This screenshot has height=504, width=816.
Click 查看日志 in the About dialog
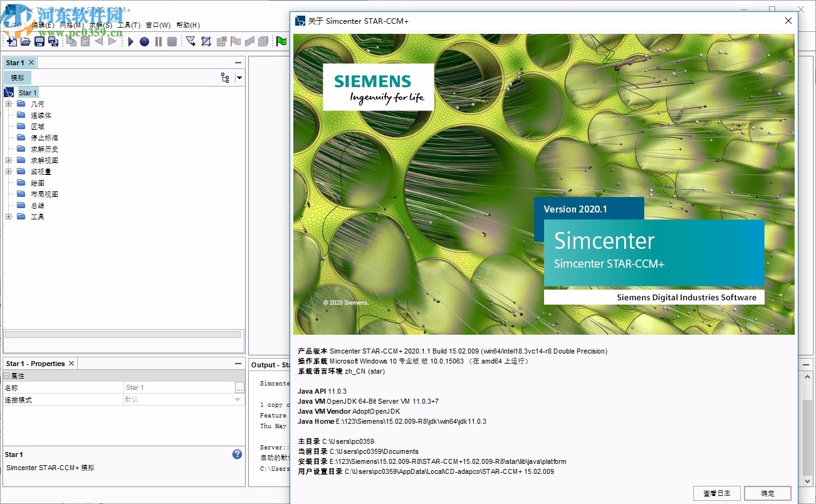716,493
